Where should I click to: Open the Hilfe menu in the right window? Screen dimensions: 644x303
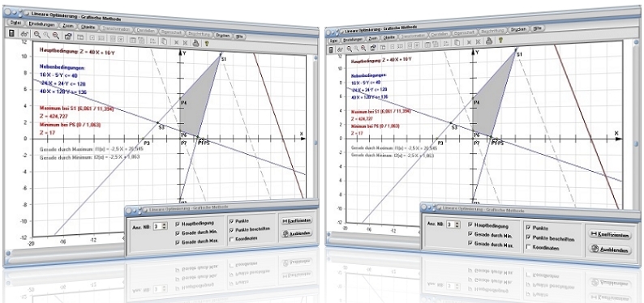[x=537, y=28]
